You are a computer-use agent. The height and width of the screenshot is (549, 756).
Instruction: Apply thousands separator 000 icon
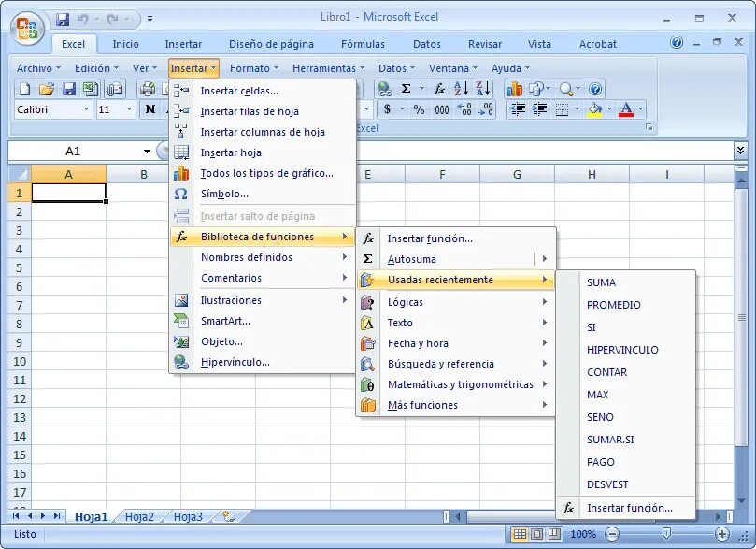[x=442, y=109]
